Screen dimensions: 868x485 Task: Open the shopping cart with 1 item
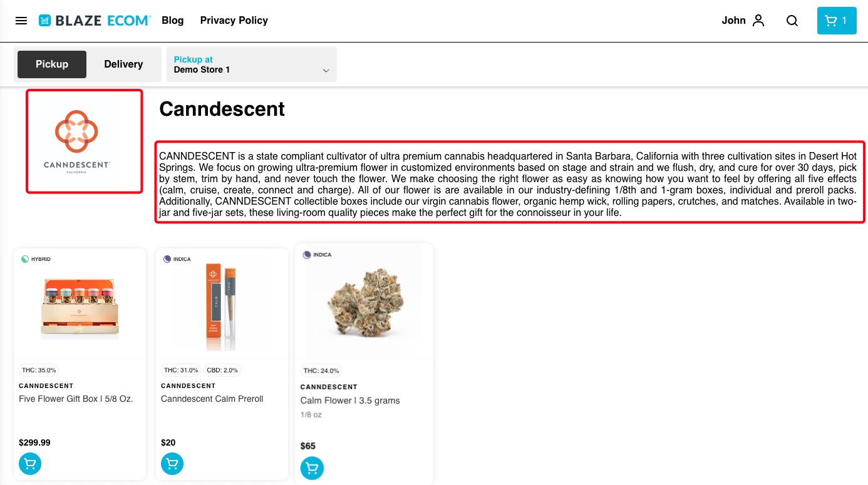tap(836, 21)
